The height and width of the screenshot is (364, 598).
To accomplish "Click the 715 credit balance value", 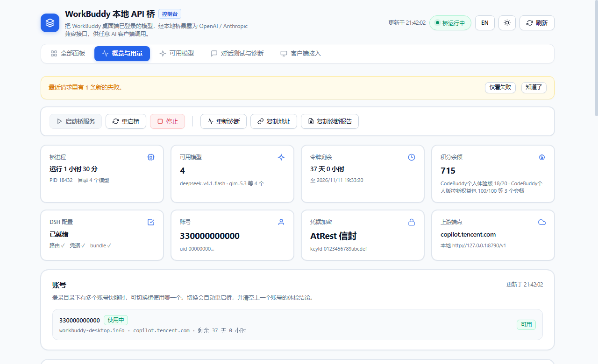I will [448, 171].
